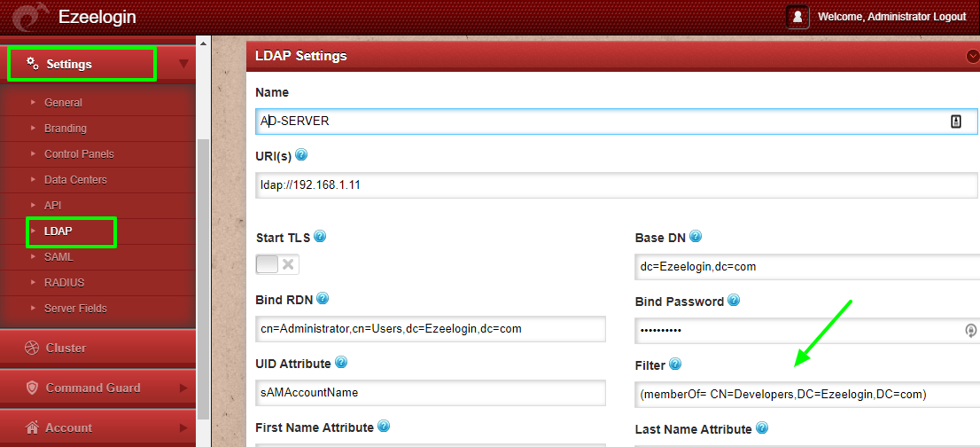This screenshot has width=980, height=447.
Task: Click the Start TLS help icon
Action: pos(319,236)
